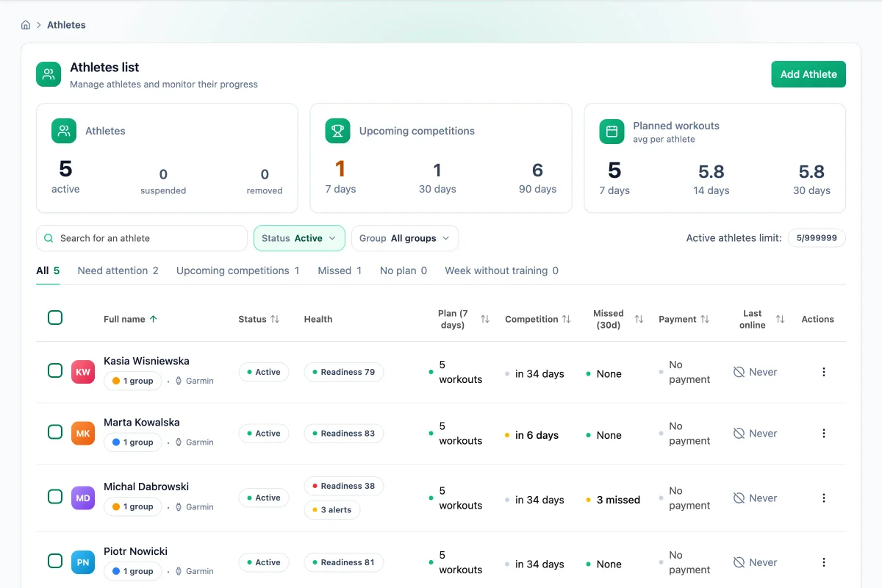Toggle select-all athletes checkbox in header
882x588 pixels.
pyautogui.click(x=55, y=318)
